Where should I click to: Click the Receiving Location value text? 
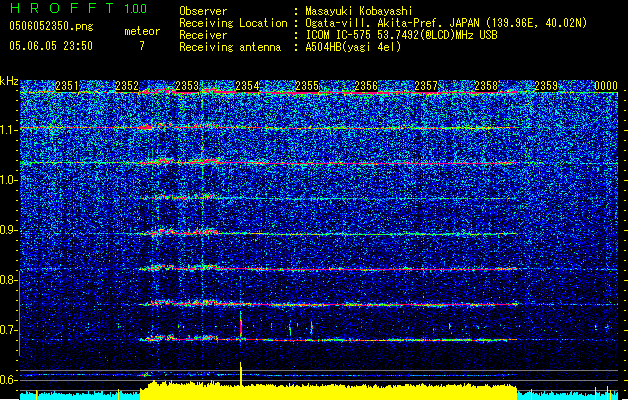pyautogui.click(x=446, y=23)
